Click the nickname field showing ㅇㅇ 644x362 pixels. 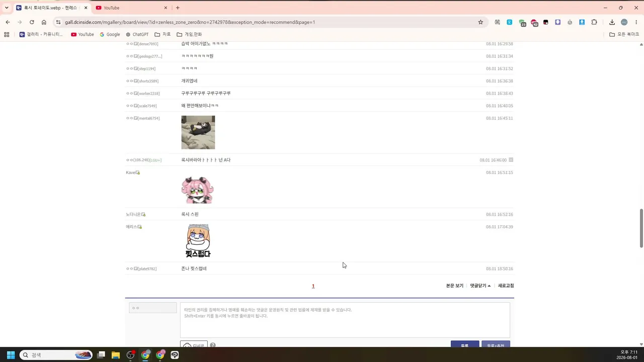coord(153,308)
